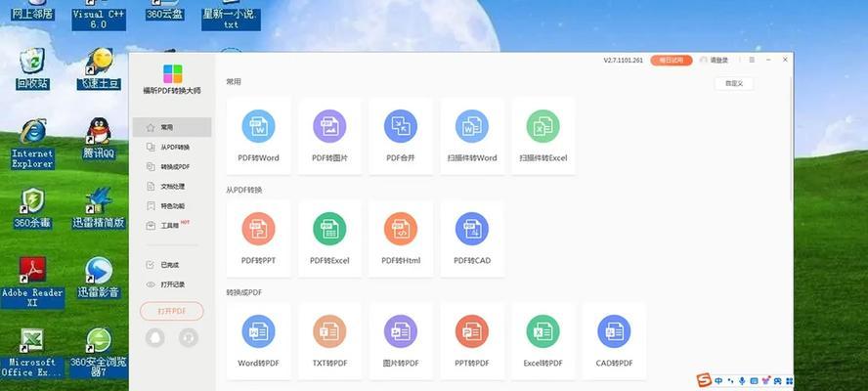Select the Internet Explorer desktop icon
Screen dimensions: 868x391
tap(32, 144)
